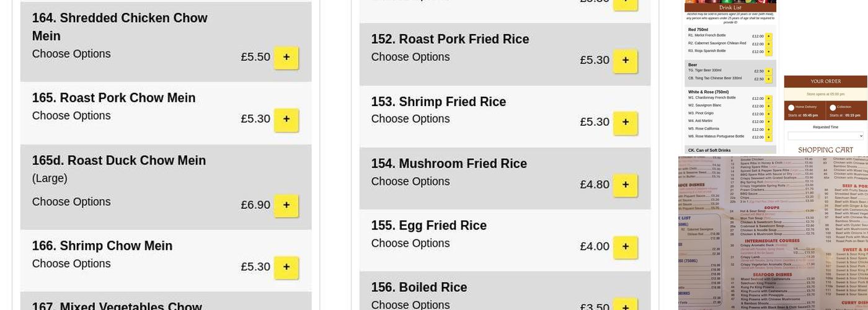Add Shrimp Fried Rice to the order

click(x=625, y=123)
